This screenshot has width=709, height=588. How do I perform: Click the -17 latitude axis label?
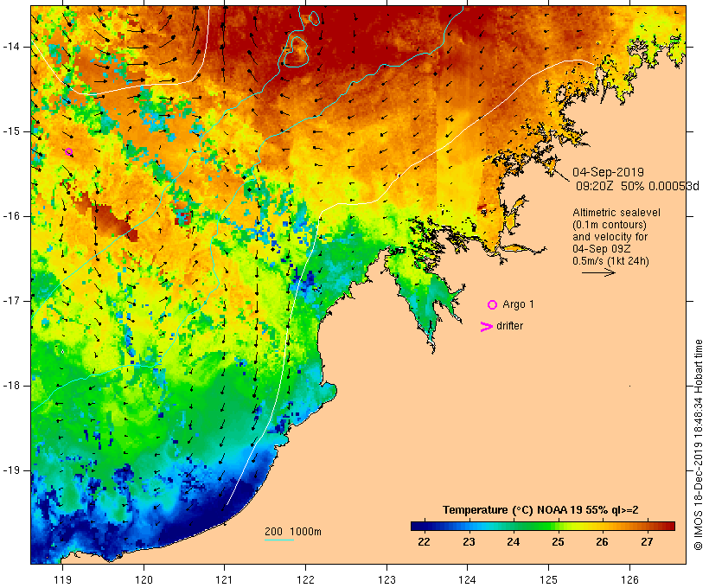11,301
